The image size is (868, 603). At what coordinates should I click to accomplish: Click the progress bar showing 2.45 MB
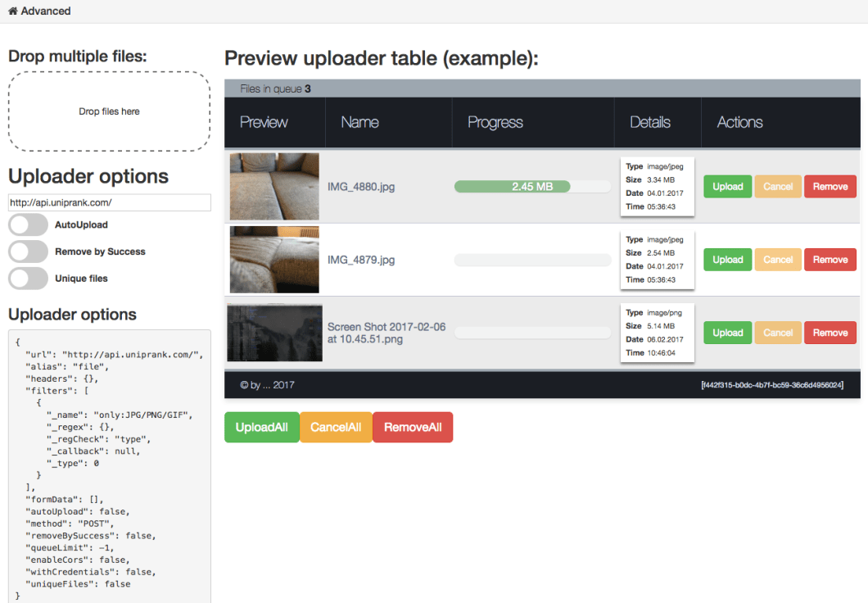[x=532, y=186]
